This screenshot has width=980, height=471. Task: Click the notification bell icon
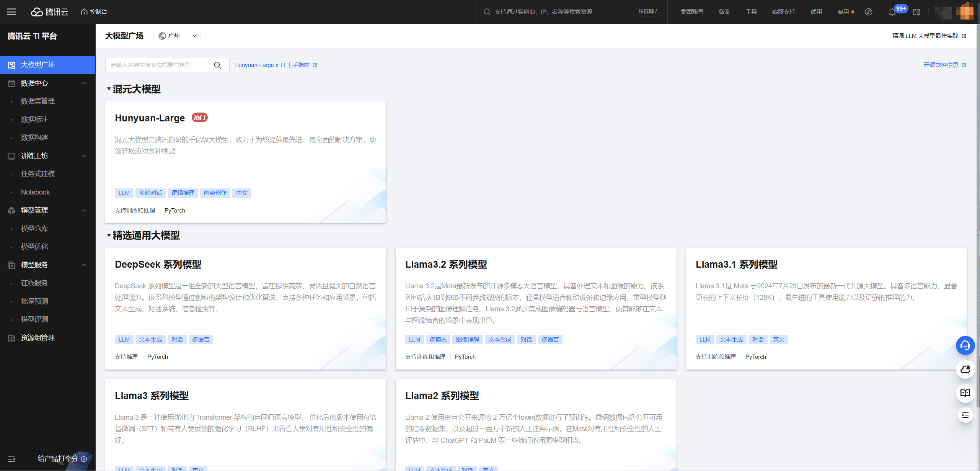click(892, 12)
